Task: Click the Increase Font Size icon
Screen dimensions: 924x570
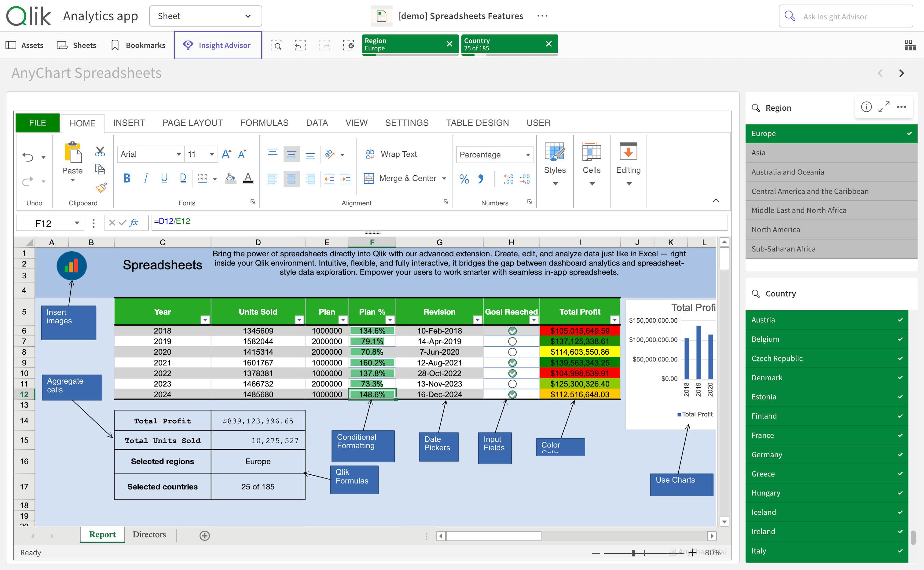Action: [x=226, y=153]
